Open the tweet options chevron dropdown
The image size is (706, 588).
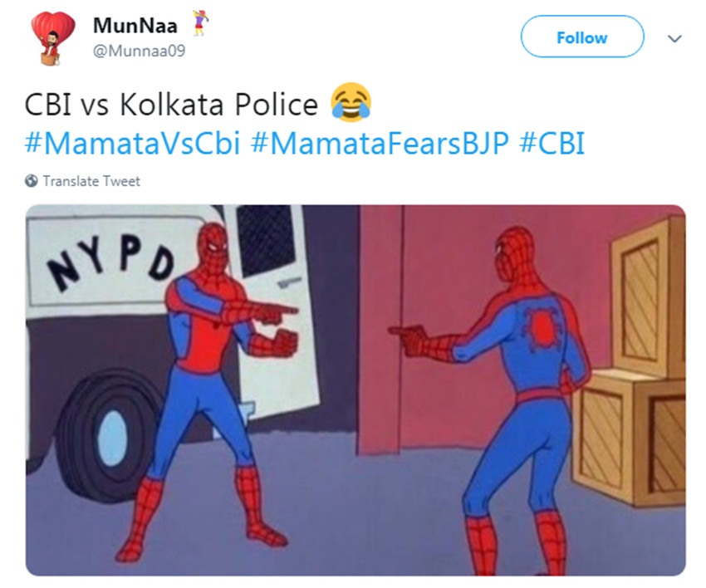tap(674, 39)
